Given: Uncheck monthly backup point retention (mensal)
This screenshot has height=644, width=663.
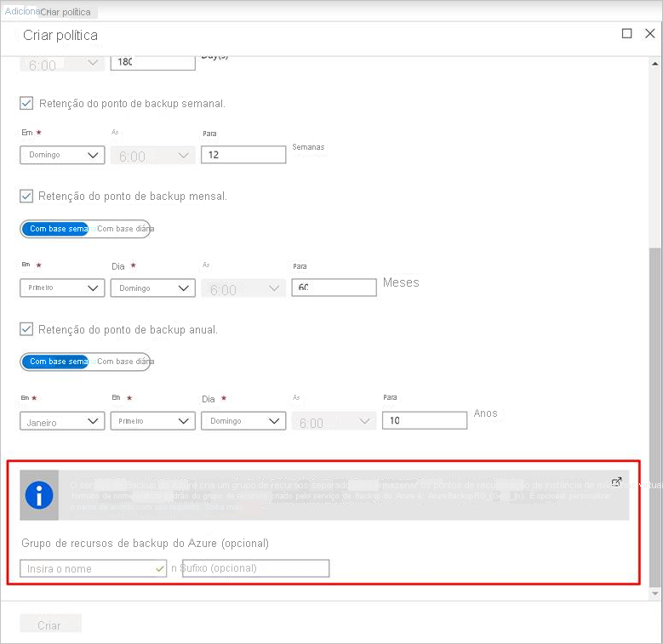Looking at the screenshot, I should pyautogui.click(x=26, y=196).
